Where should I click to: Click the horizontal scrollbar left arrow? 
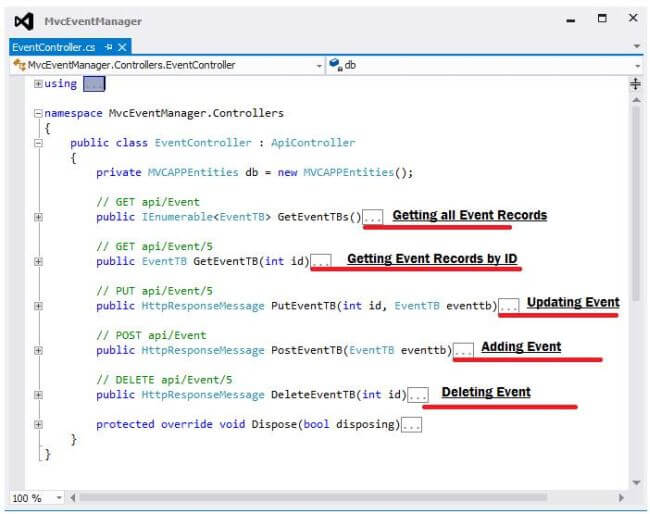(73, 497)
